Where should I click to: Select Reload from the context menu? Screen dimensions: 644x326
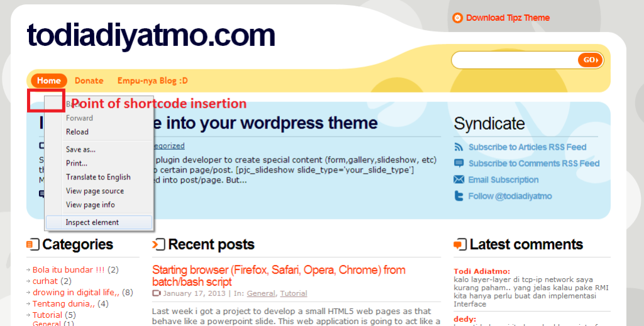point(77,132)
